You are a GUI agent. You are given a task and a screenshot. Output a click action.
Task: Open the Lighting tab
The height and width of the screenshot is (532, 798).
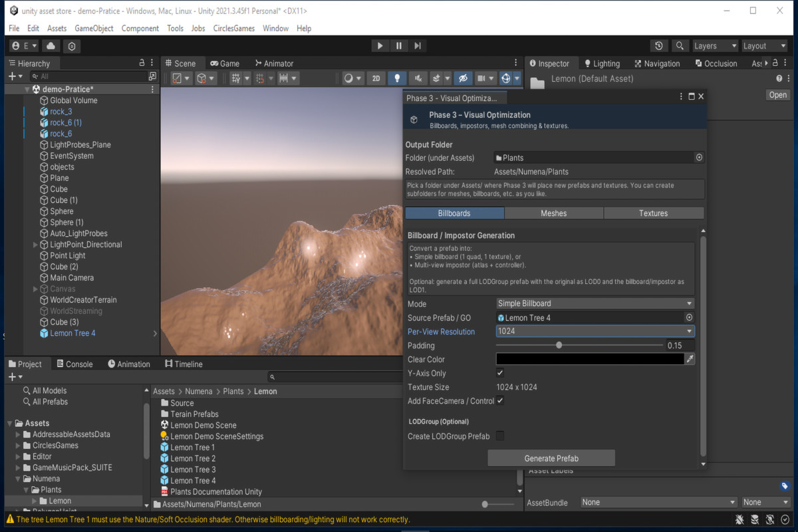(601, 63)
